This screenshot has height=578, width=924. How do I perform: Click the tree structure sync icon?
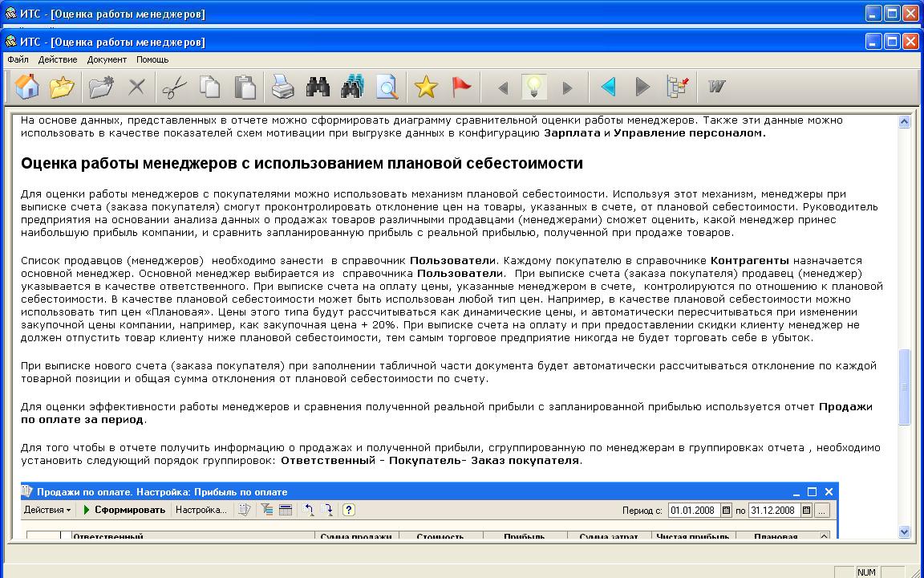678,87
